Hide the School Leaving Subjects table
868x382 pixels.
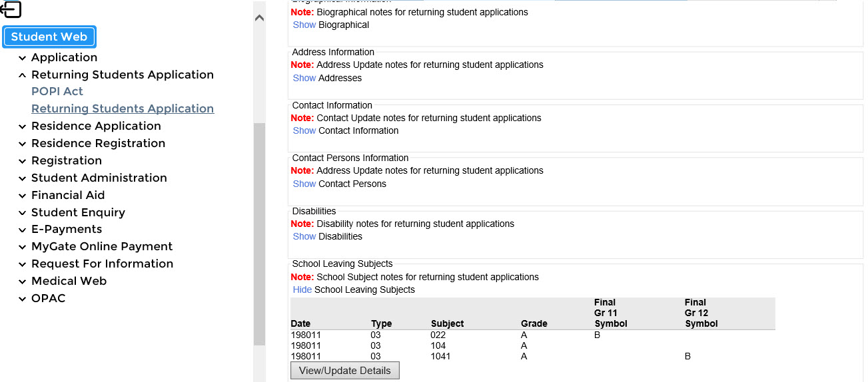pyautogui.click(x=302, y=290)
